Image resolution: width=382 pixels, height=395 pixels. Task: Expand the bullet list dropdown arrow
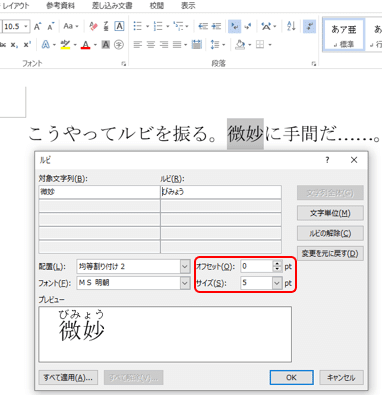tap(147, 26)
